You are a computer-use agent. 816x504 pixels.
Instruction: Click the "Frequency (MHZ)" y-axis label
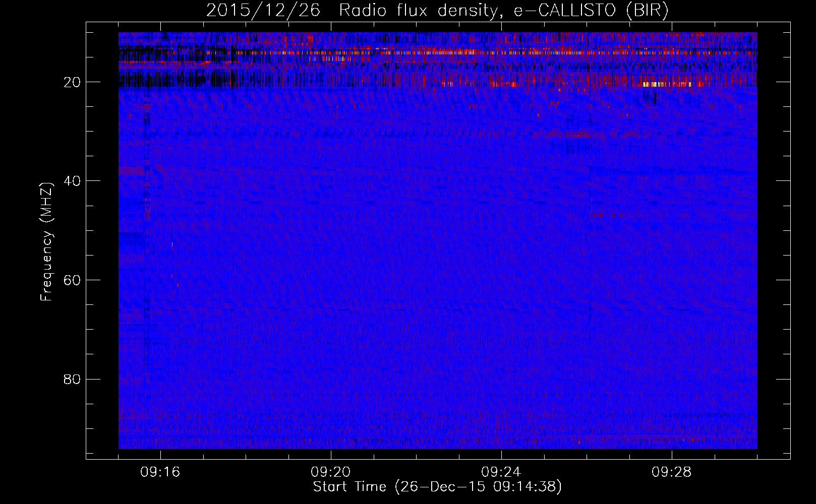click(x=46, y=242)
